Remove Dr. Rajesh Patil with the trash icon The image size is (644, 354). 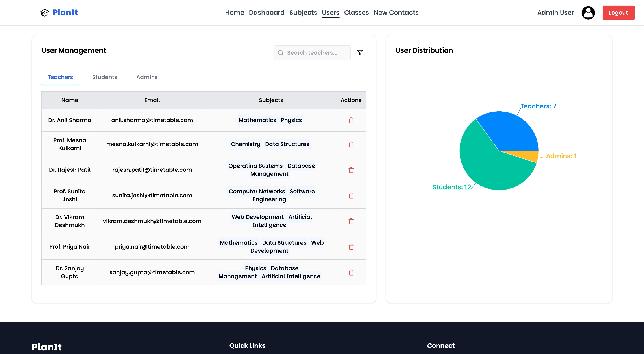pyautogui.click(x=351, y=170)
